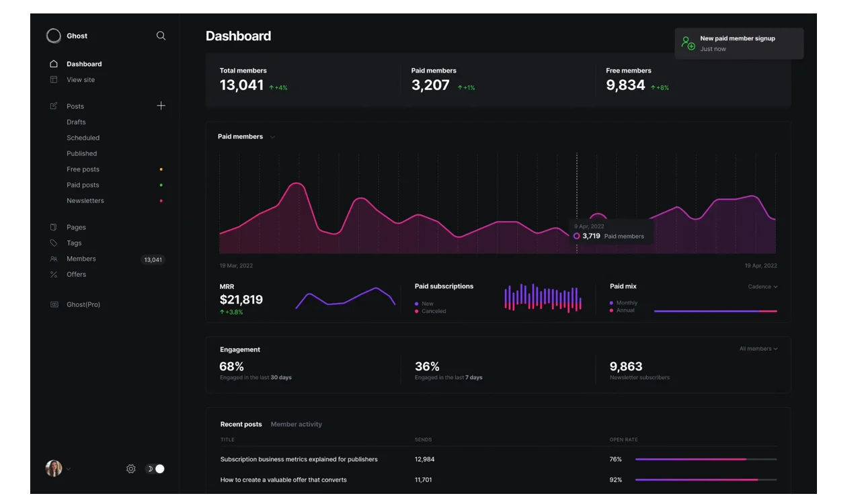
Task: Select the Dashboard home icon
Action: (53, 63)
